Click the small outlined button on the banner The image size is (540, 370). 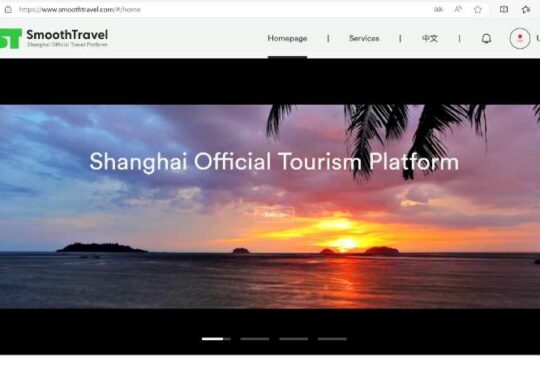pyautogui.click(x=274, y=214)
